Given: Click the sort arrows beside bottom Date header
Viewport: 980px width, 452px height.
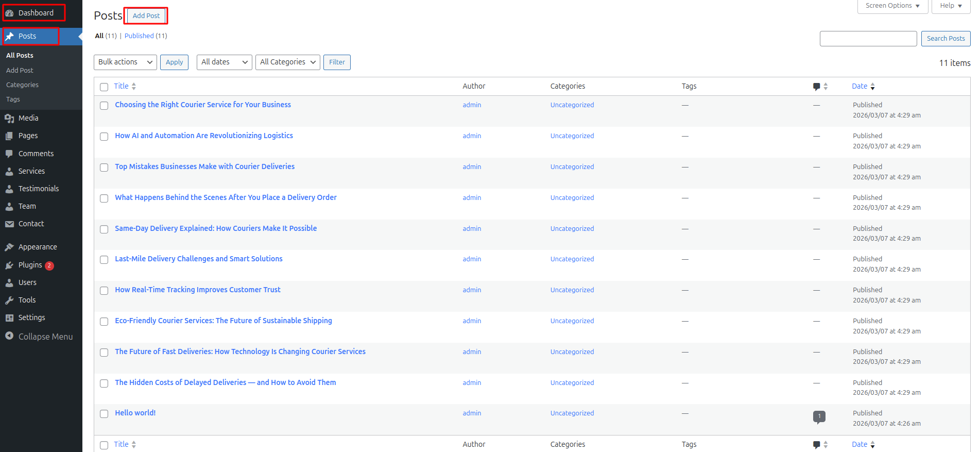Looking at the screenshot, I should coord(872,444).
